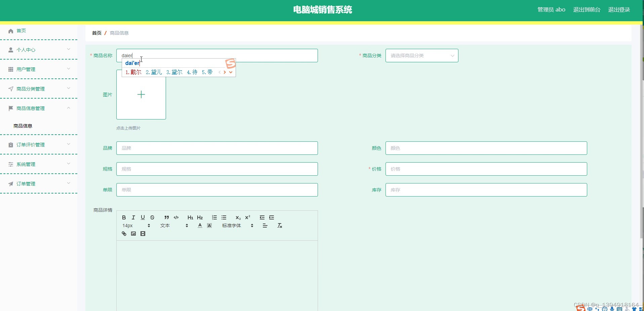Viewport: 644px width, 311px height.
Task: Increase indent with the indent icon
Action: point(272,217)
